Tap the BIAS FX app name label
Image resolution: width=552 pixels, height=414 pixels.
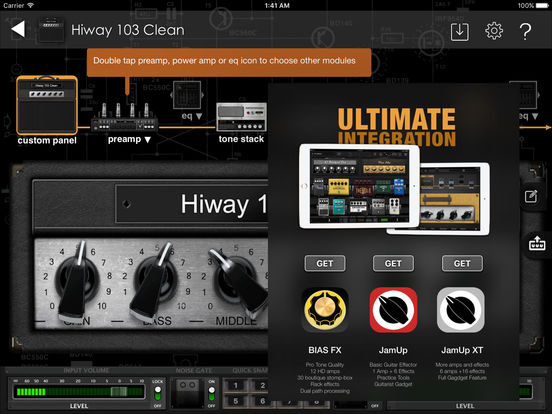(325, 350)
